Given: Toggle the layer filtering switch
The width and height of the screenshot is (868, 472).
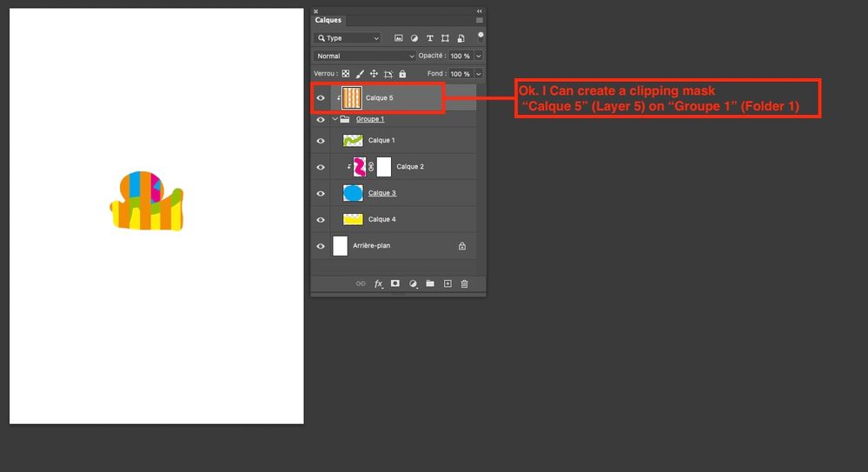Looking at the screenshot, I should tap(480, 37).
